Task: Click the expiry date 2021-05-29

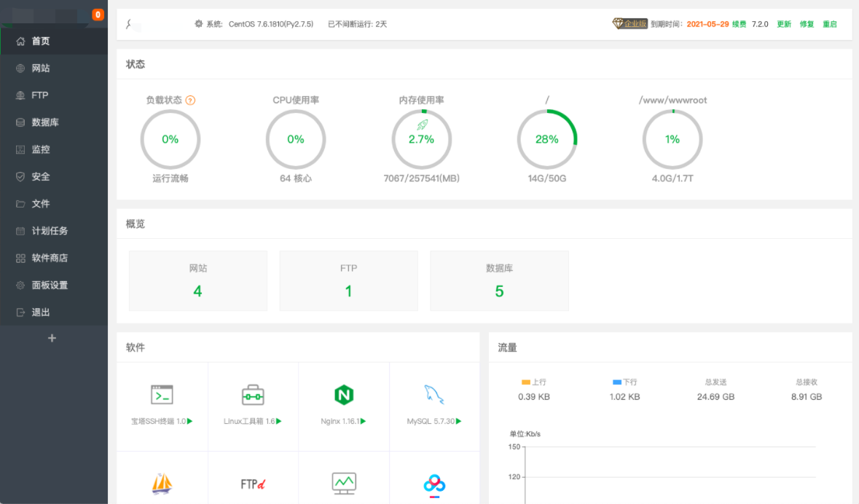Action: click(707, 24)
